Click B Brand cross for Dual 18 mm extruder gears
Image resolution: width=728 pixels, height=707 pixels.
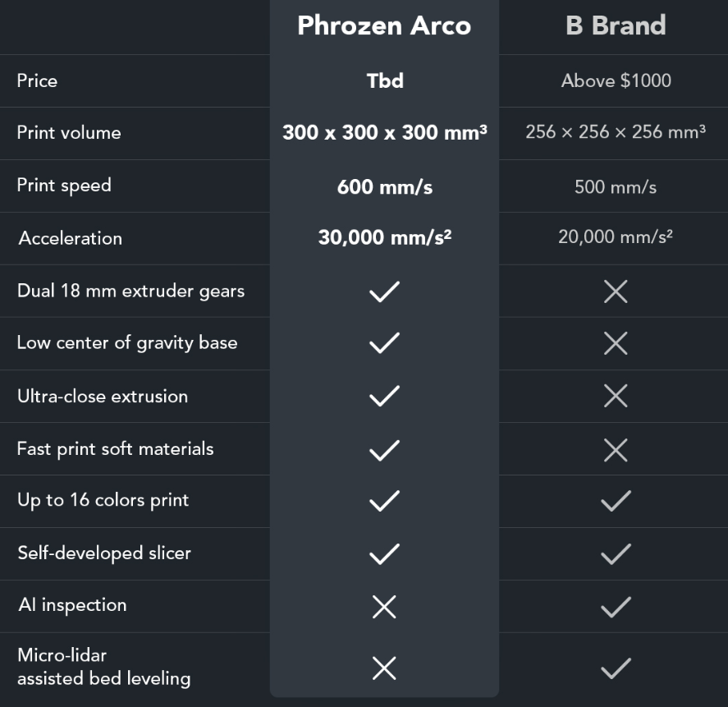pyautogui.click(x=616, y=291)
